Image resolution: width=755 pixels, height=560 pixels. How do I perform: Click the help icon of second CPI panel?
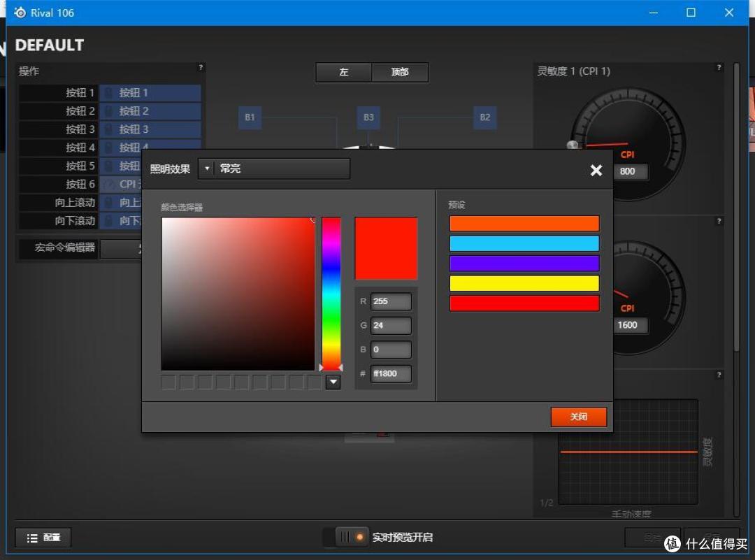[x=719, y=221]
